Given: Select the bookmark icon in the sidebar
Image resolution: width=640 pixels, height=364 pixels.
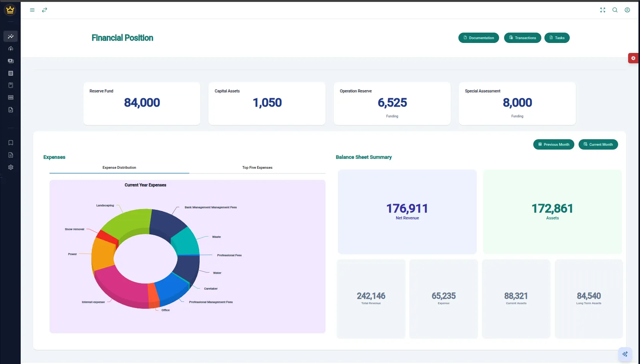Looking at the screenshot, I should pos(10,143).
